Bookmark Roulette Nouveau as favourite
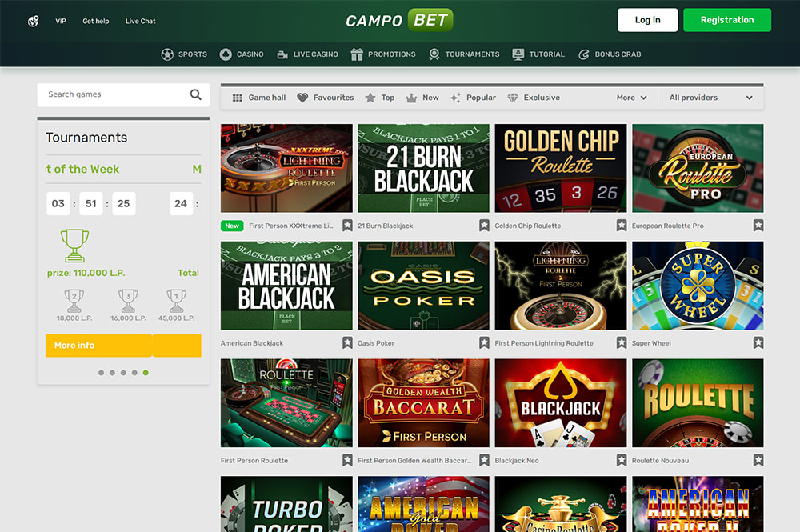Viewport: 800px width, 532px height. tap(758, 460)
